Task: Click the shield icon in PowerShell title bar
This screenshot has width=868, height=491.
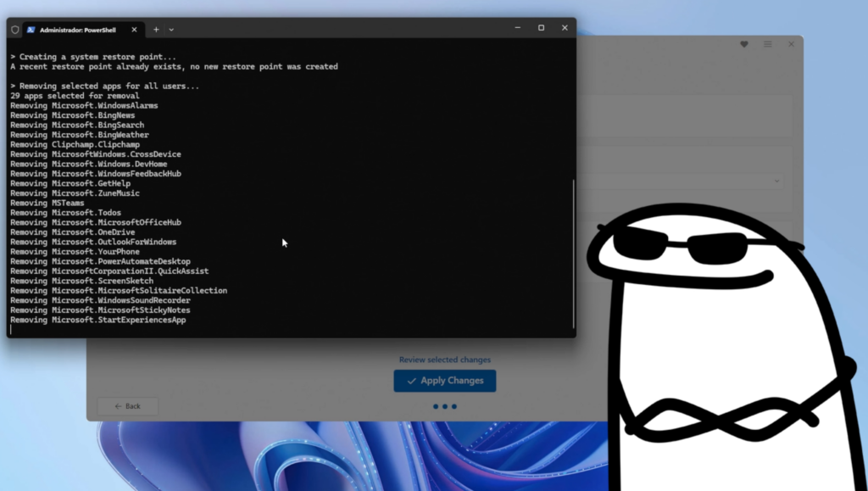Action: 15,30
